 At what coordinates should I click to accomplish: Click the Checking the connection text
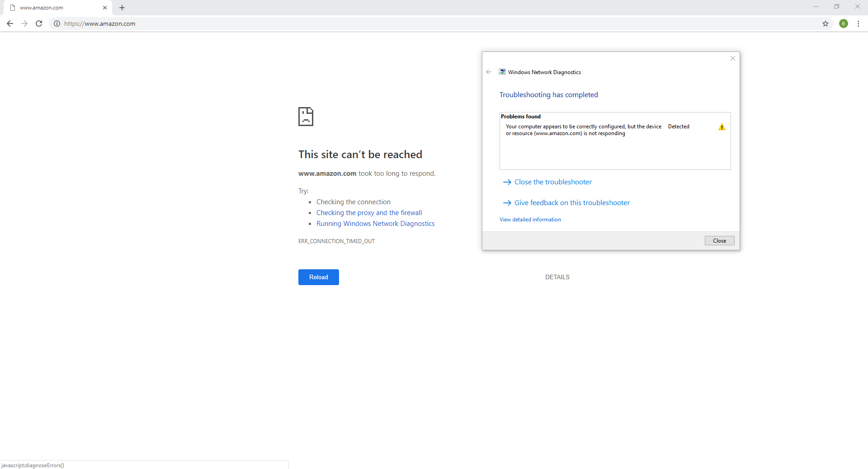pyautogui.click(x=353, y=202)
